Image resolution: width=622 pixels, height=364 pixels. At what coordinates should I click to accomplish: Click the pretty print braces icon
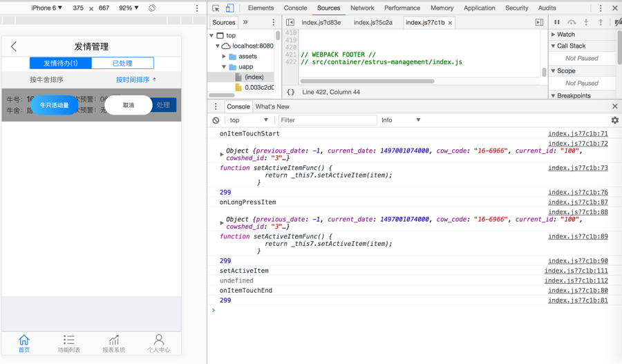tap(291, 92)
